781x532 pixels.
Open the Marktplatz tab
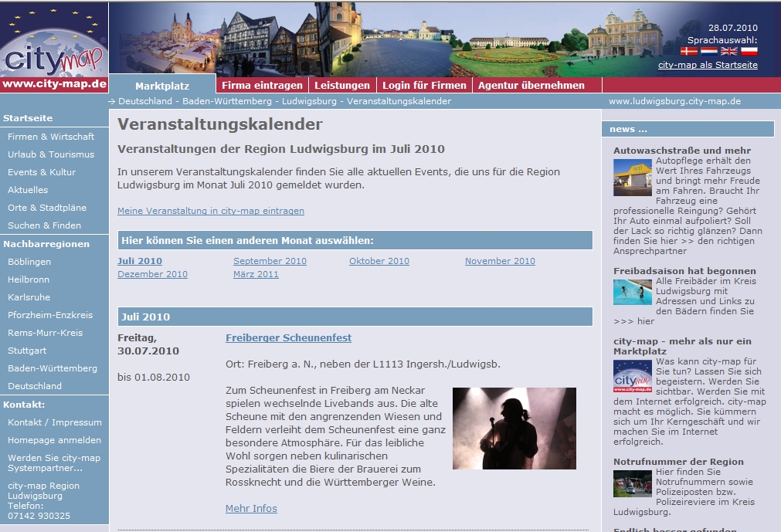click(162, 86)
